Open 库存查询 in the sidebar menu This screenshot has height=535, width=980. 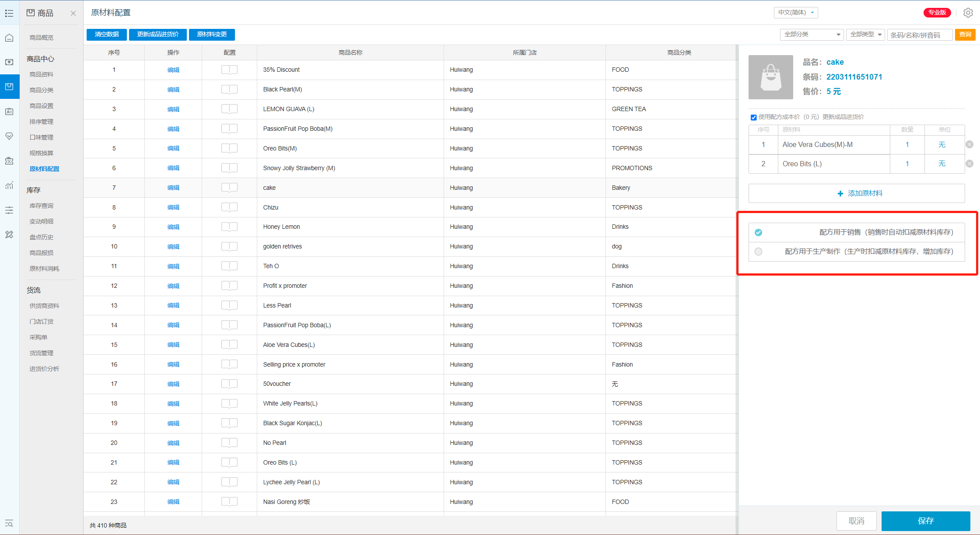(x=41, y=206)
